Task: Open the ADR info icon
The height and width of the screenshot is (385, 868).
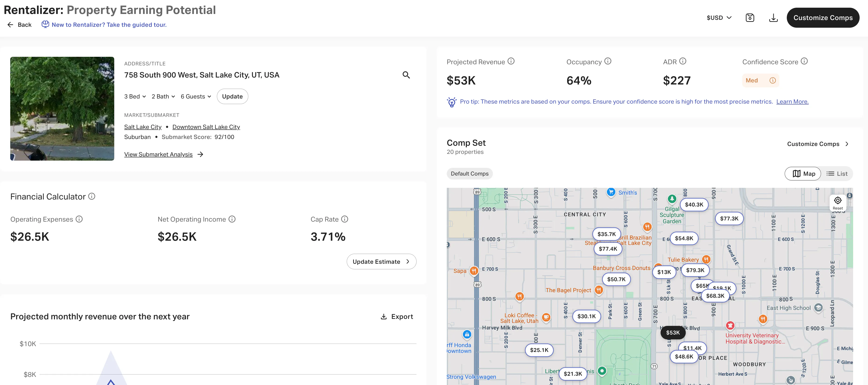Action: (682, 61)
